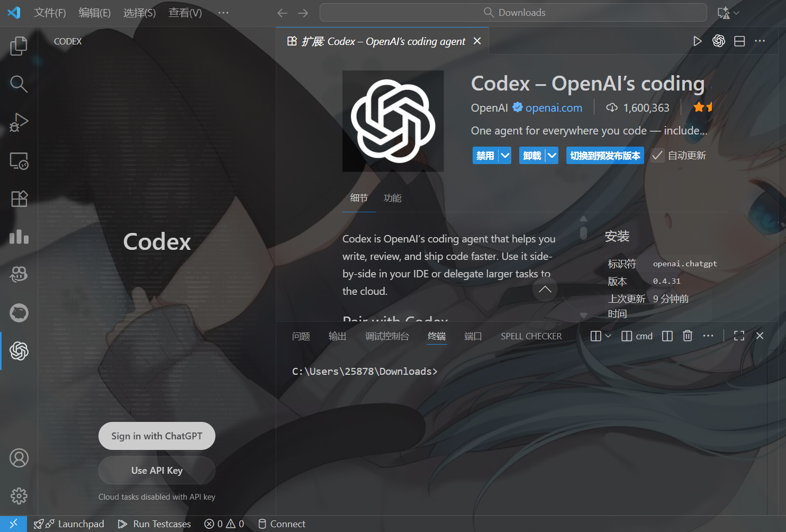Screen dimensions: 786x532
Task: Click the trash icon to kill the terminal
Action: 687,335
